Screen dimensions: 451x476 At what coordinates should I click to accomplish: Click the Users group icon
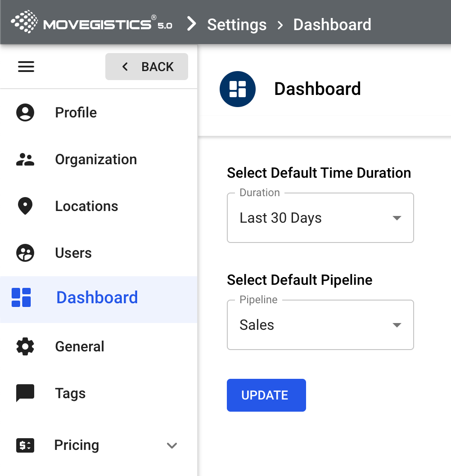click(x=25, y=253)
